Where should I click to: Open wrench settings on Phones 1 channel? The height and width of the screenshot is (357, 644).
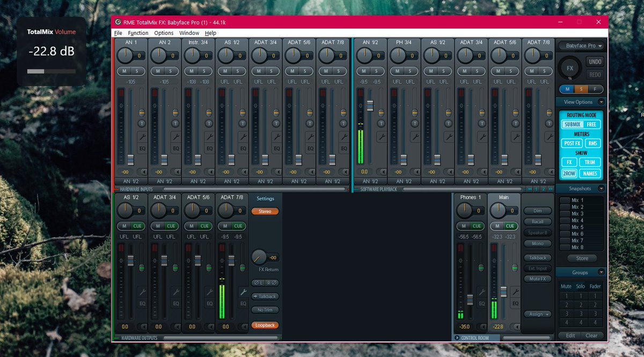[x=482, y=292]
